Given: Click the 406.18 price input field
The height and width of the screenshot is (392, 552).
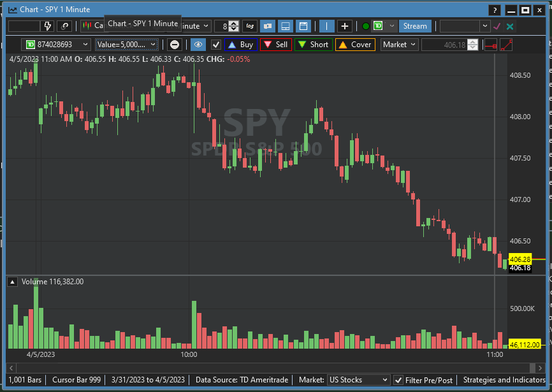Looking at the screenshot, I should (x=444, y=45).
